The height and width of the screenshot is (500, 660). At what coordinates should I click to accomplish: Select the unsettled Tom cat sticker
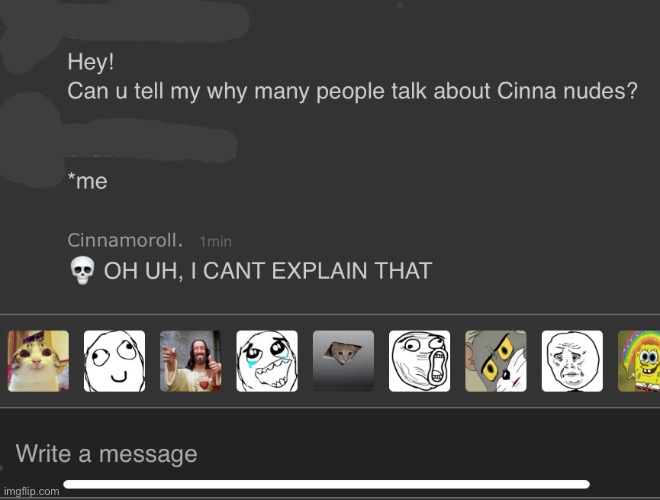[496, 361]
